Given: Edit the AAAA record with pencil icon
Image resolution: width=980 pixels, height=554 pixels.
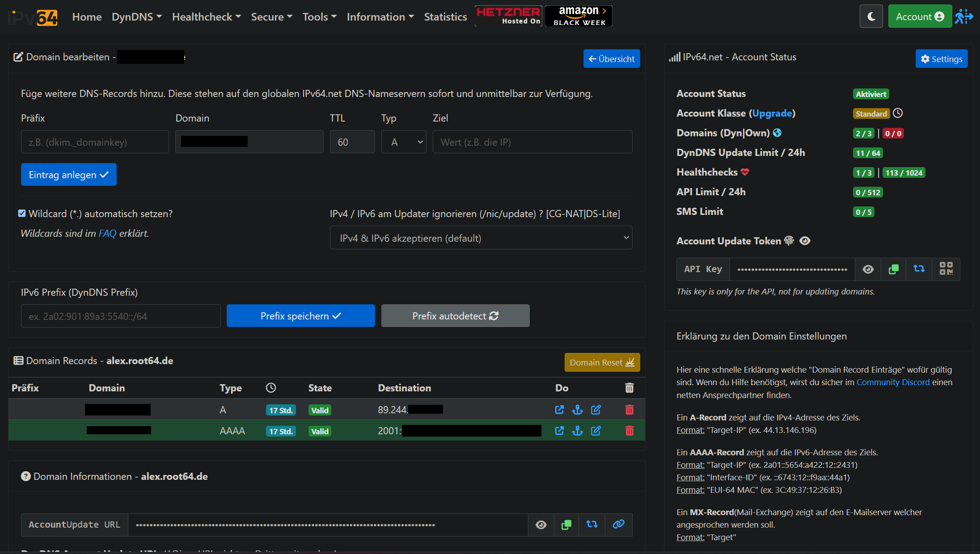Looking at the screenshot, I should coord(596,431).
